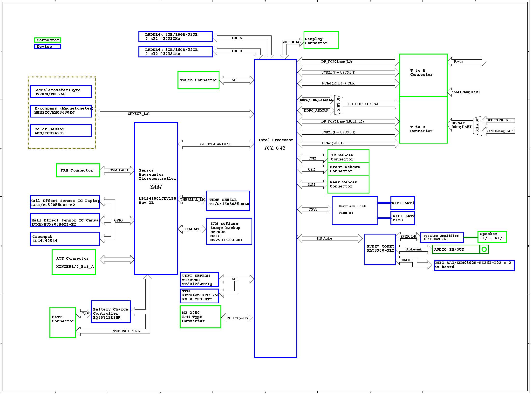Click the DMIC AAC/SDM0502B block
This screenshot has width=532, height=394.
coord(474,265)
